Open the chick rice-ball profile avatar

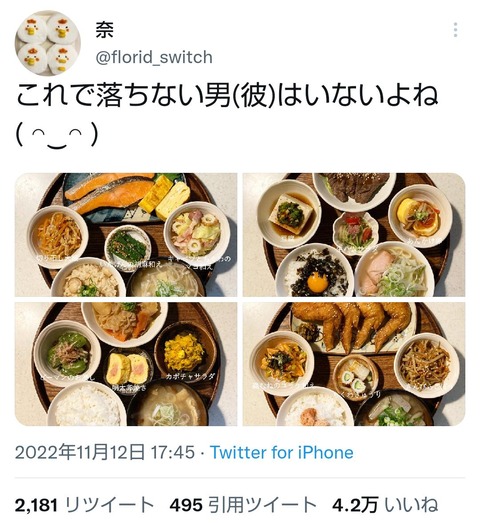(x=47, y=43)
